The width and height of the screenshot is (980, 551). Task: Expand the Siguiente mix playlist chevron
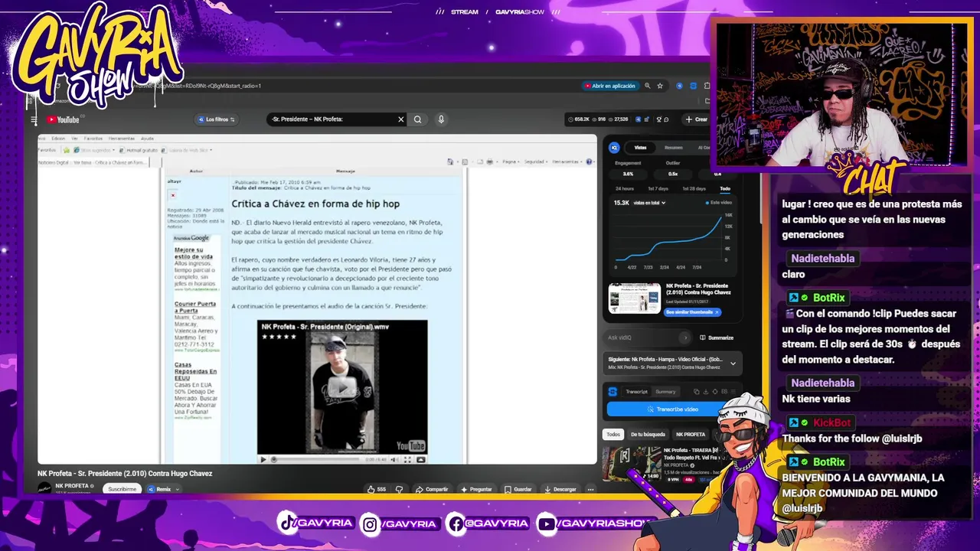(x=733, y=364)
